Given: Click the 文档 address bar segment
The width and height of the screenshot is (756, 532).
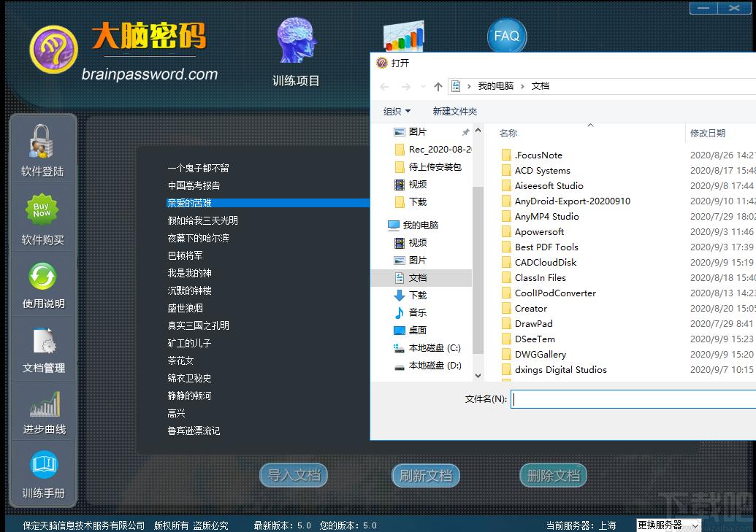Looking at the screenshot, I should [540, 86].
